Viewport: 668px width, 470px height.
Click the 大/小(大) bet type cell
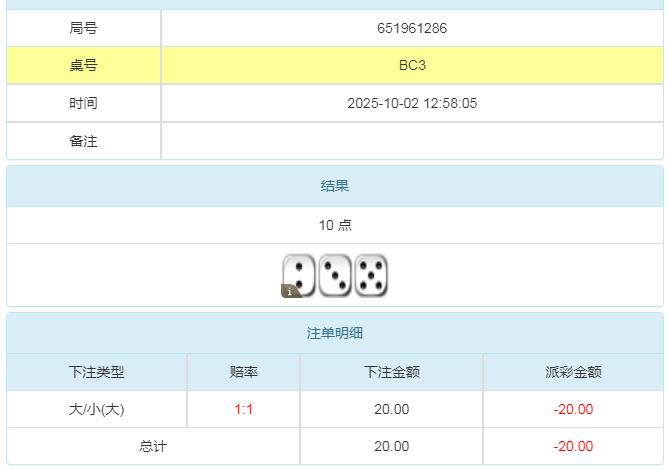pos(97,409)
